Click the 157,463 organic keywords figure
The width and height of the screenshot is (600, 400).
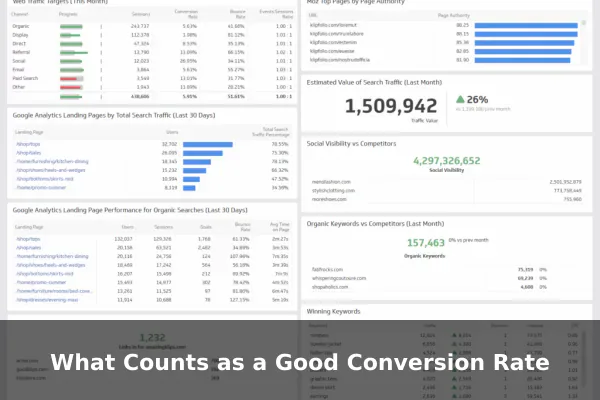(426, 243)
